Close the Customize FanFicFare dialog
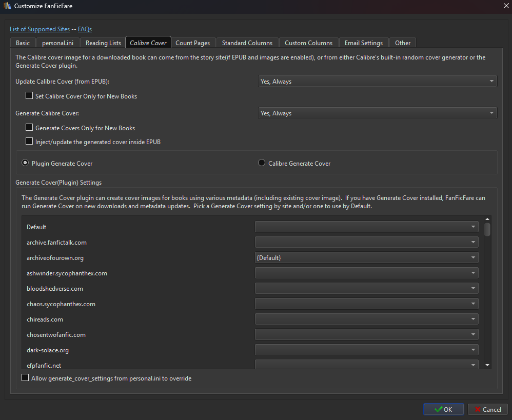The image size is (512, 420). [x=503, y=6]
